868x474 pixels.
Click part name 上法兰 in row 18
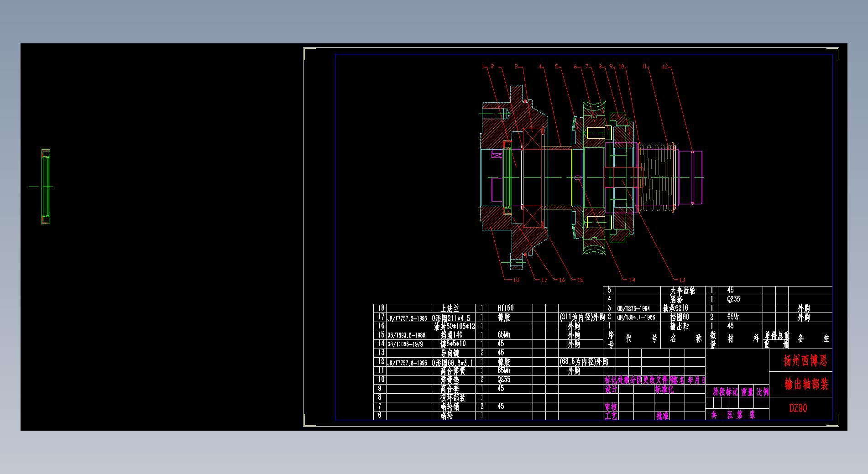[x=450, y=308]
